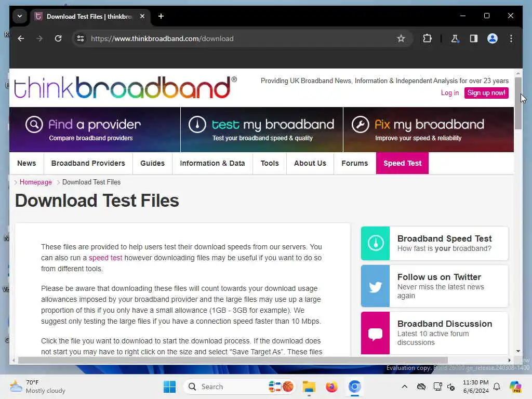Open the Broadband Providers menu
This screenshot has height=399, width=532.
click(88, 163)
